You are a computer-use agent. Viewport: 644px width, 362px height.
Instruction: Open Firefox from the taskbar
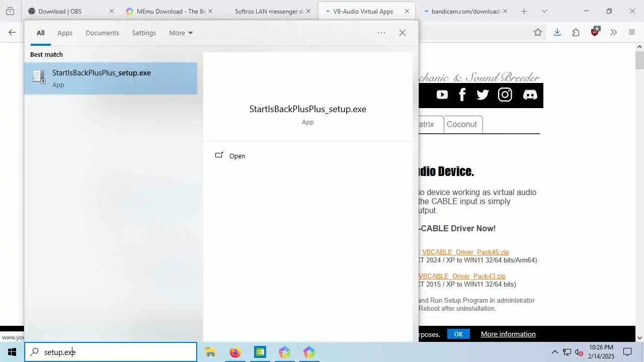pyautogui.click(x=235, y=352)
